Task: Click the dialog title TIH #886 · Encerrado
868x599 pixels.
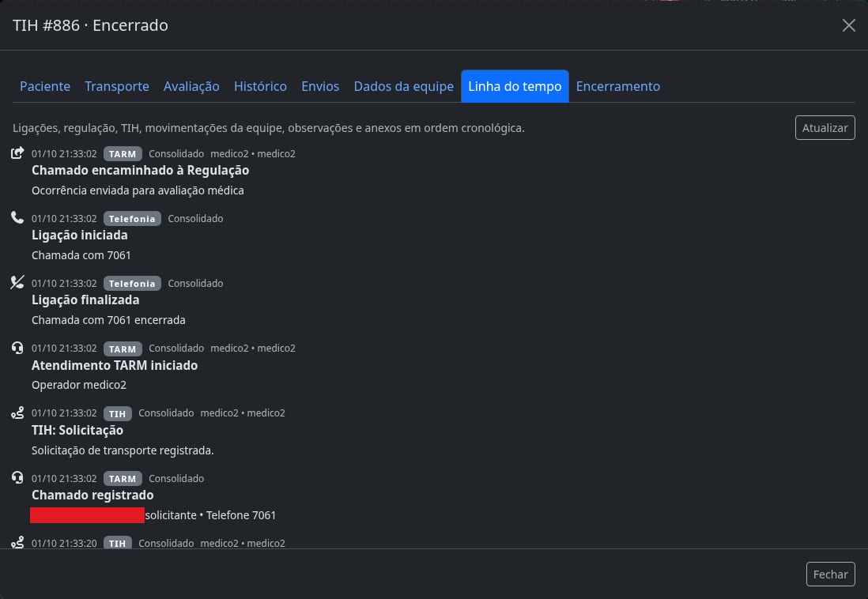Action: (89, 25)
